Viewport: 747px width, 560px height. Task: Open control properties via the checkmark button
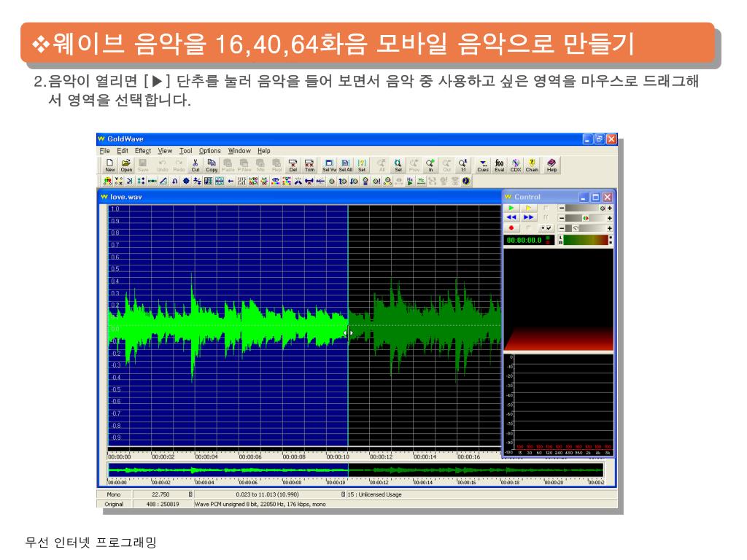pyautogui.click(x=546, y=228)
